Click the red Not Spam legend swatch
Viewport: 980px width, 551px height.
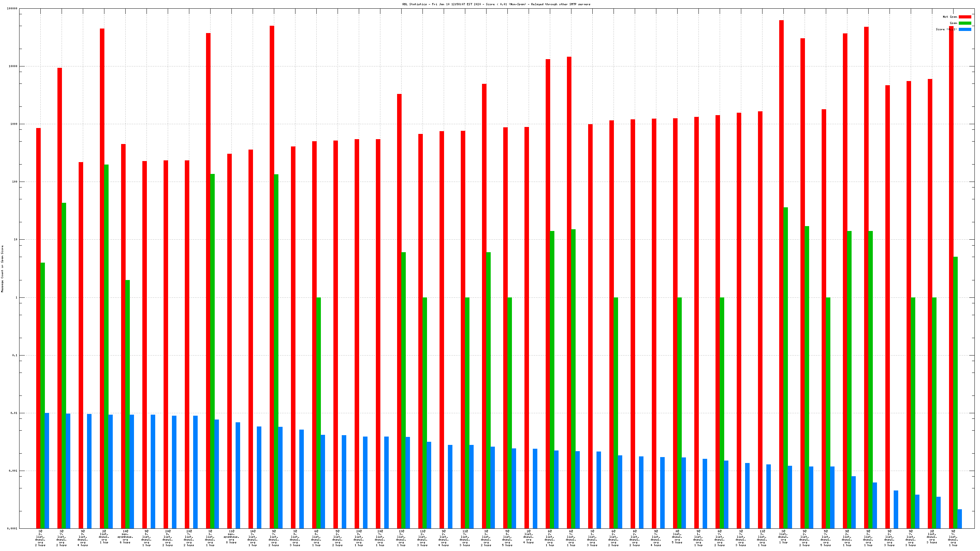pyautogui.click(x=964, y=17)
